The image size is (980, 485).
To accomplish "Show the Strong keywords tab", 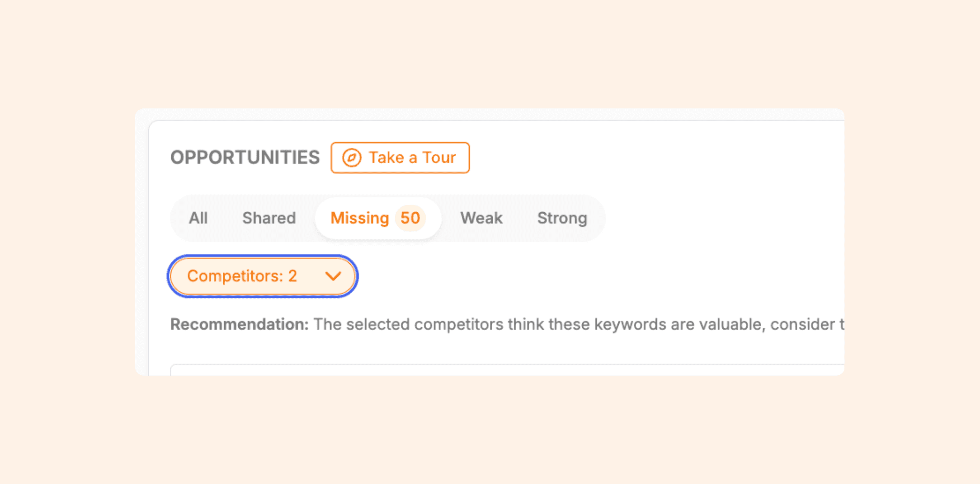I will [x=562, y=218].
